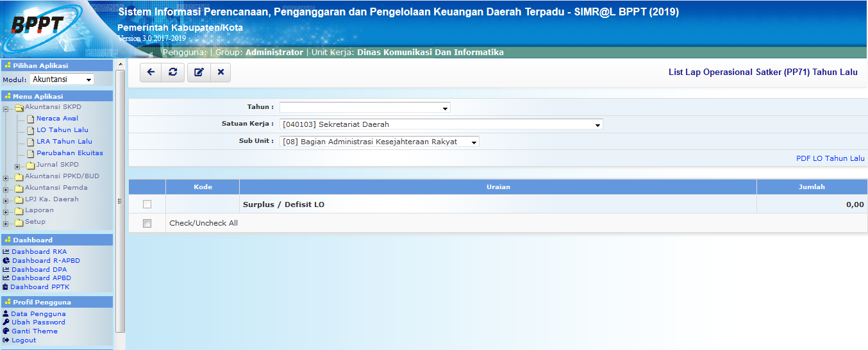
Task: Click the PDF LO Tahun Lalu link
Action: 830,158
